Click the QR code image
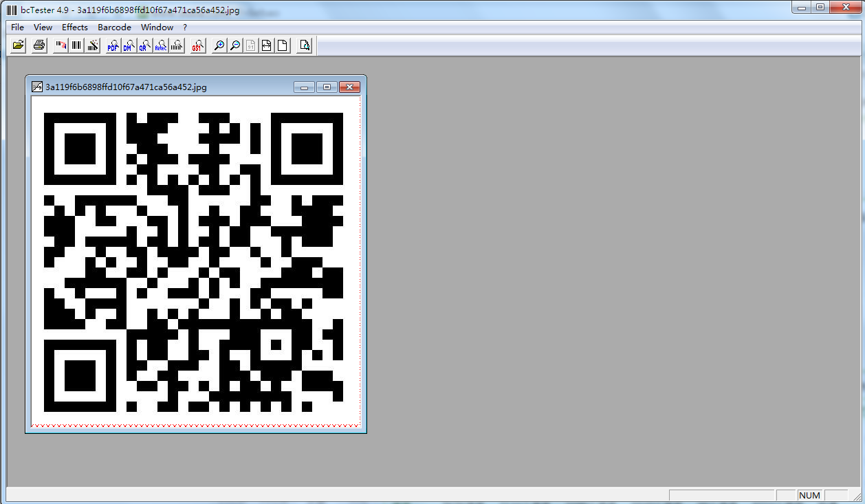 [x=193, y=262]
